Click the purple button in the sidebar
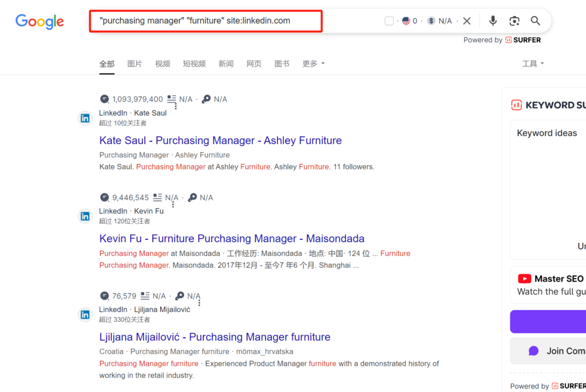 click(x=548, y=322)
